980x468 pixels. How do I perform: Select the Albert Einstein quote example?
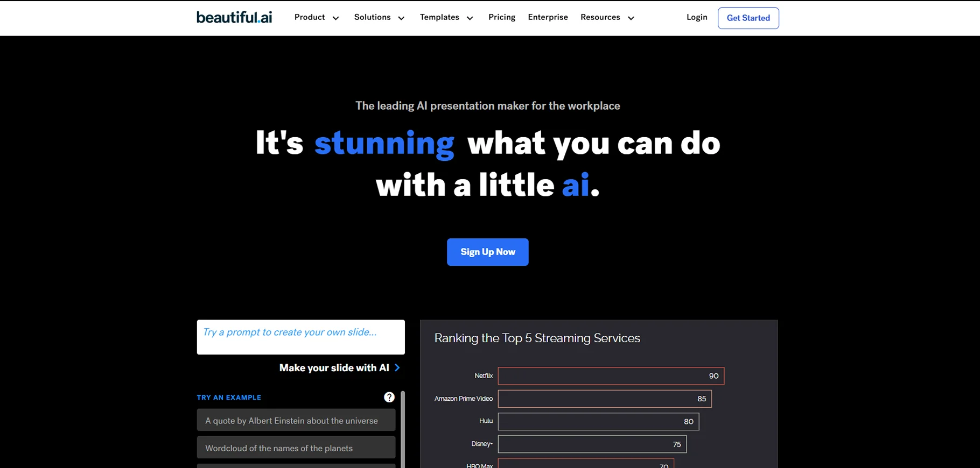coord(296,420)
